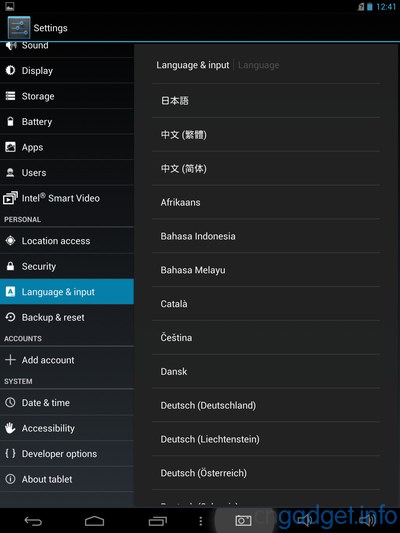This screenshot has height=533, width=400.
Task: Choose Deutsch (Deutschland) language
Action: [x=266, y=405]
